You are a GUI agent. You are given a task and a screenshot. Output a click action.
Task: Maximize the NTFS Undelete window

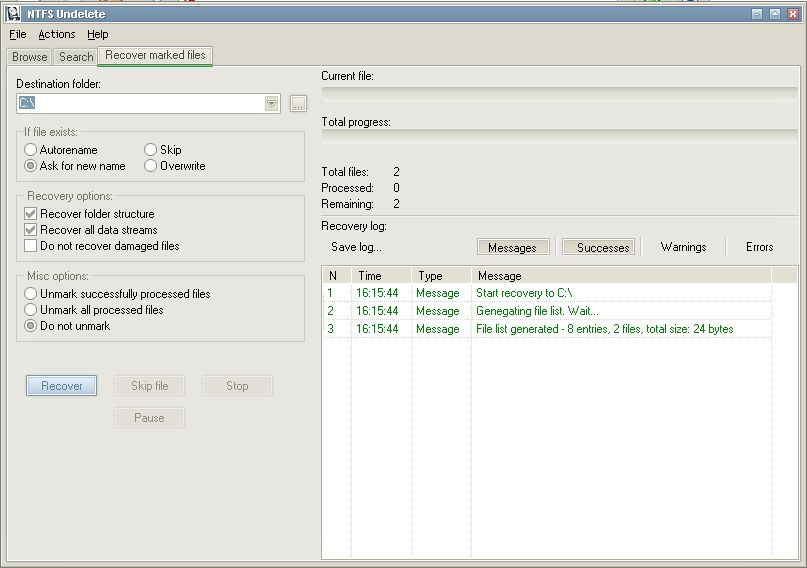point(775,14)
